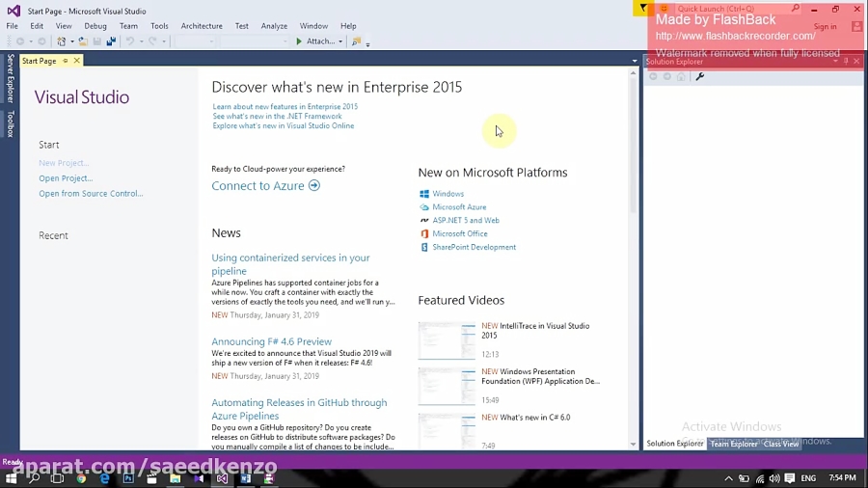
Task: Open the Solution Configurations combo box
Action: [x=195, y=41]
